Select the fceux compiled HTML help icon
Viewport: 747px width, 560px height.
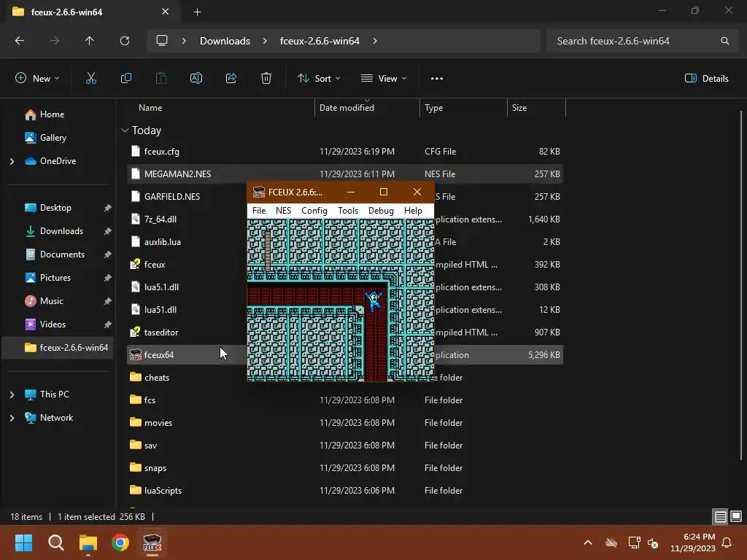pyautogui.click(x=136, y=264)
